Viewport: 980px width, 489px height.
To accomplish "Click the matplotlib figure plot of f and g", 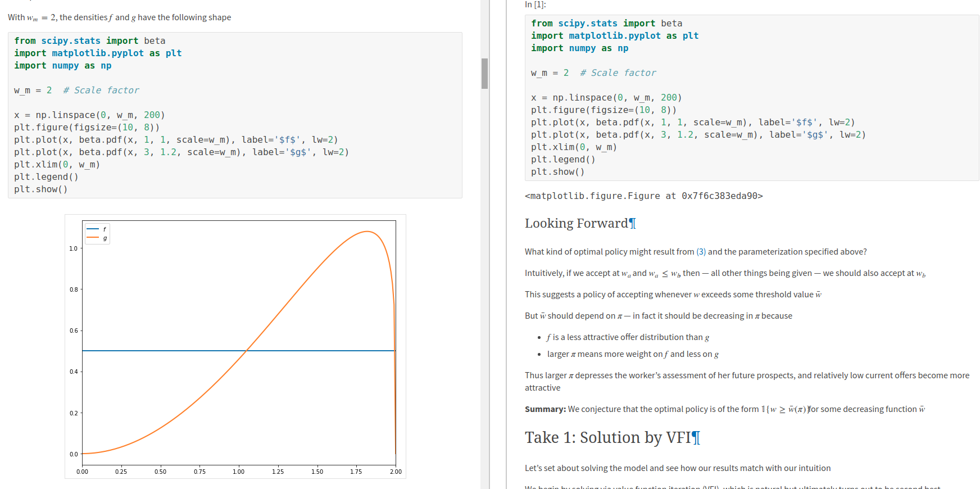I will [x=235, y=347].
